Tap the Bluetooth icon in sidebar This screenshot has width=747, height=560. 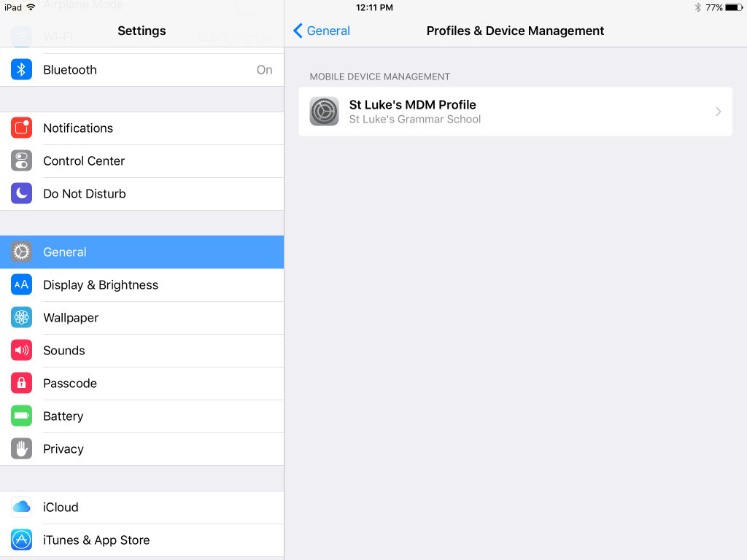point(21,70)
